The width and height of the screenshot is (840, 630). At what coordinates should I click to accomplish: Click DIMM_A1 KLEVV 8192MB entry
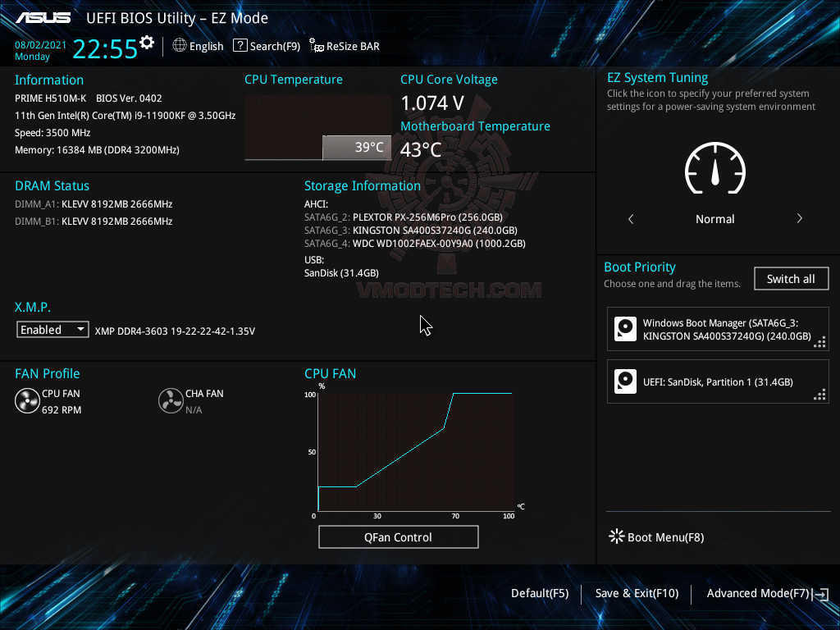[94, 204]
